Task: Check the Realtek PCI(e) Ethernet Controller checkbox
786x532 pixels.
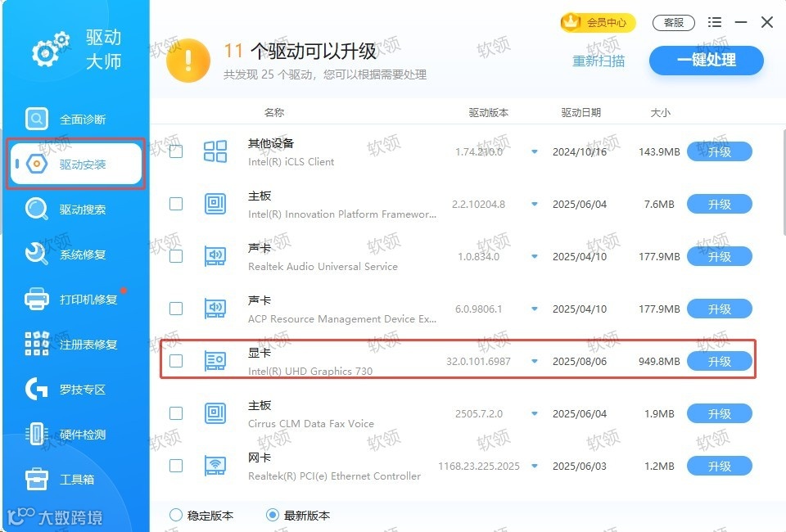Action: click(176, 466)
